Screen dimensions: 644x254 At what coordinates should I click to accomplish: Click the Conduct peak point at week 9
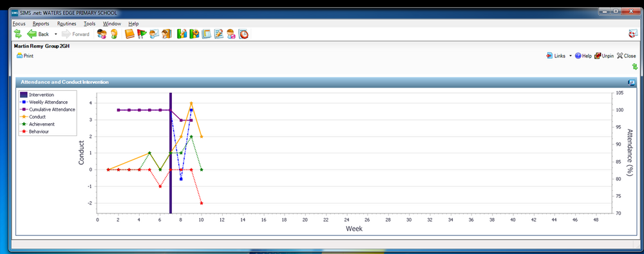(191, 103)
